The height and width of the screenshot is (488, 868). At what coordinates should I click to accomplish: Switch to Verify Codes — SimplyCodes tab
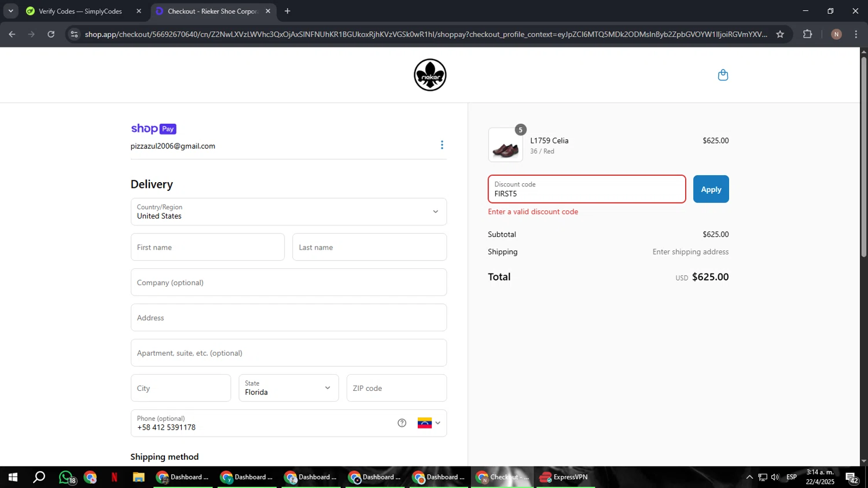tap(80, 11)
